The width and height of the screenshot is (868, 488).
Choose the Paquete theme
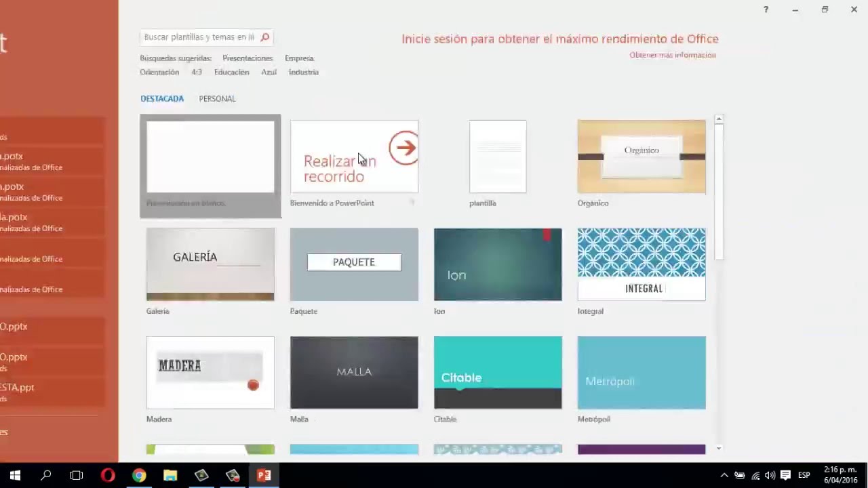point(354,264)
